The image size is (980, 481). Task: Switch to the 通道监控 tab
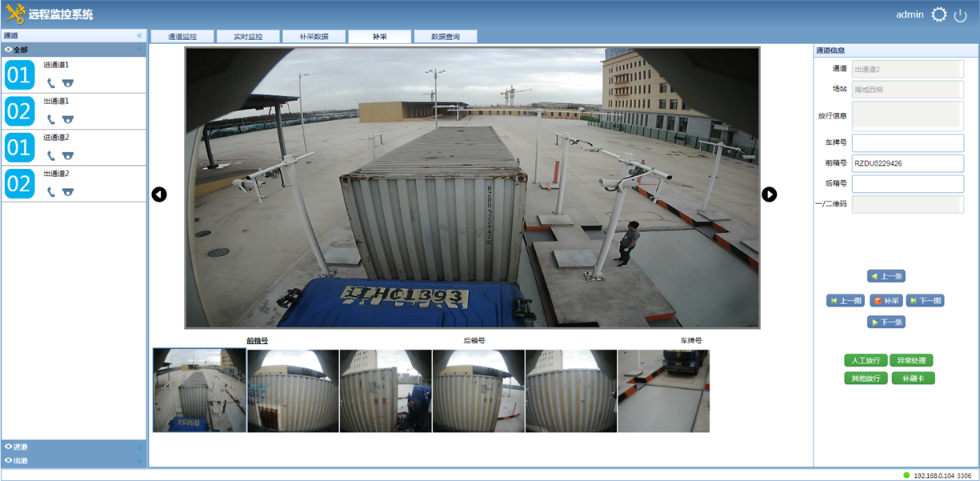coord(182,37)
